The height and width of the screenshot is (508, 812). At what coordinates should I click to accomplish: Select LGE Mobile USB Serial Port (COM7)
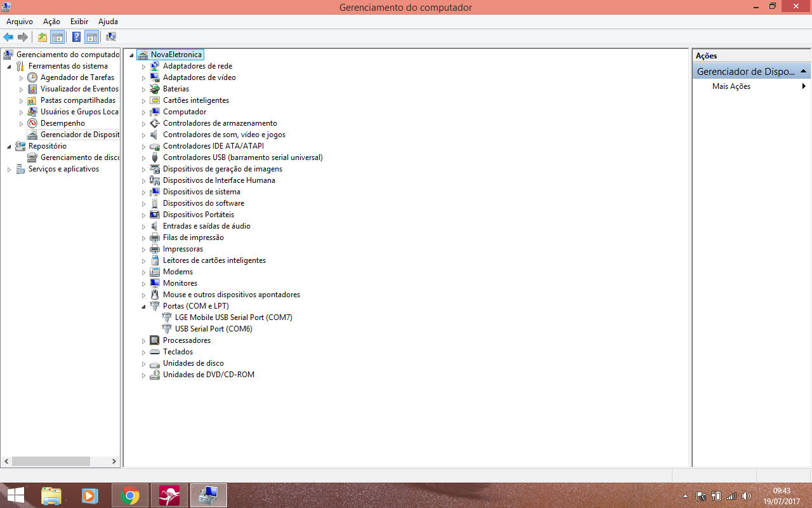pos(233,317)
